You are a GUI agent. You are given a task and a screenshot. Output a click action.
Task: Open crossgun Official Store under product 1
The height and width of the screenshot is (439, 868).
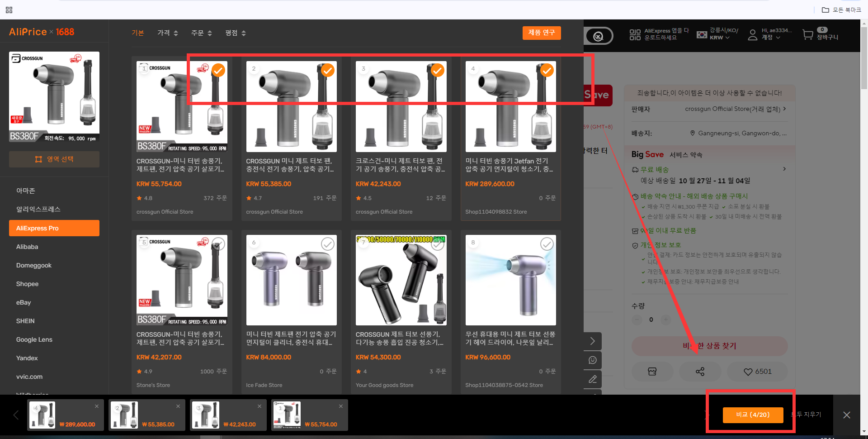[165, 212]
